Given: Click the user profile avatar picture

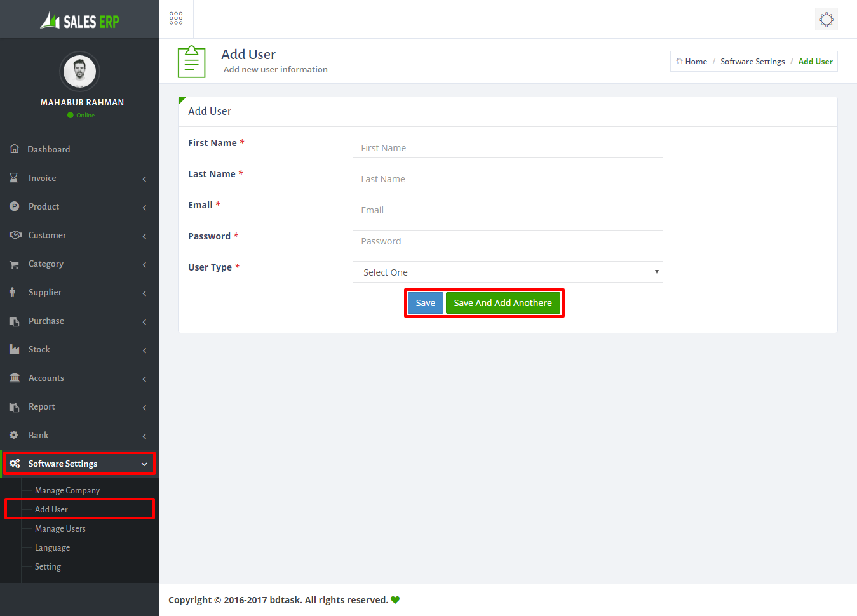Looking at the screenshot, I should 79,72.
